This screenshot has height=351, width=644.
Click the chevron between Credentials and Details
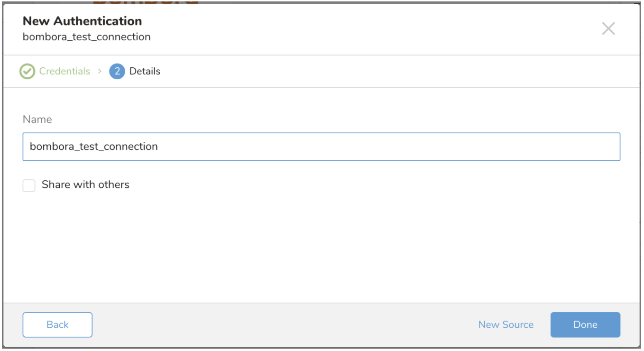pyautogui.click(x=100, y=71)
